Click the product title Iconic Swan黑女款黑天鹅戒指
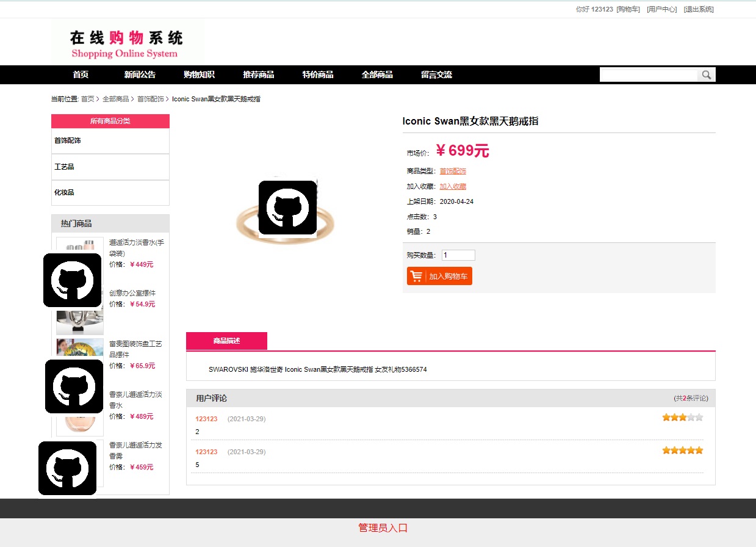Viewport: 756px width, 547px height. pyautogui.click(x=470, y=121)
